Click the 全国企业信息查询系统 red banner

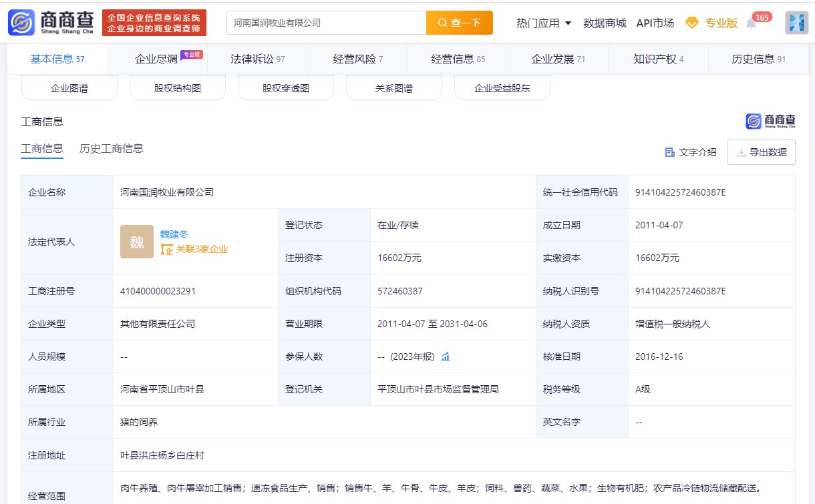tap(154, 23)
